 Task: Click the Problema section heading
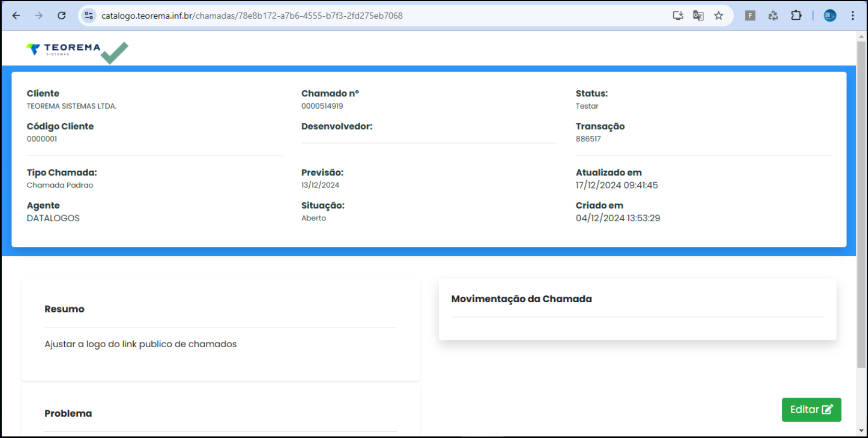[x=68, y=413]
